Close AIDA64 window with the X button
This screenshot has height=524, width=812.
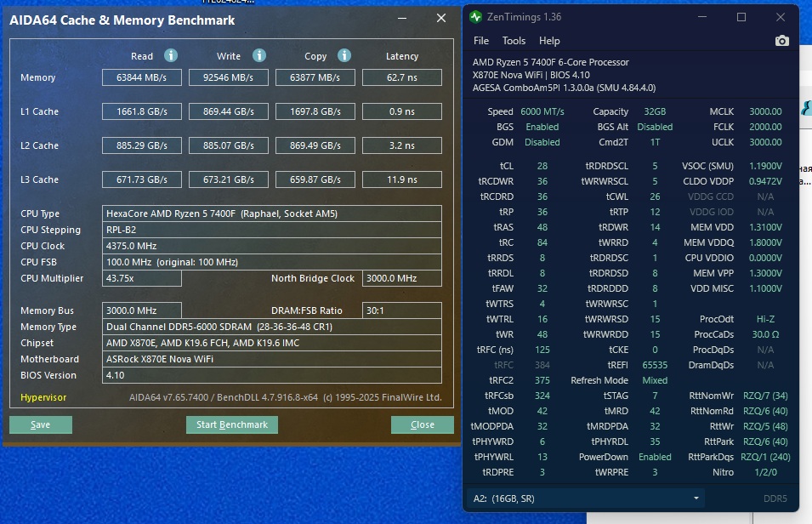point(441,18)
